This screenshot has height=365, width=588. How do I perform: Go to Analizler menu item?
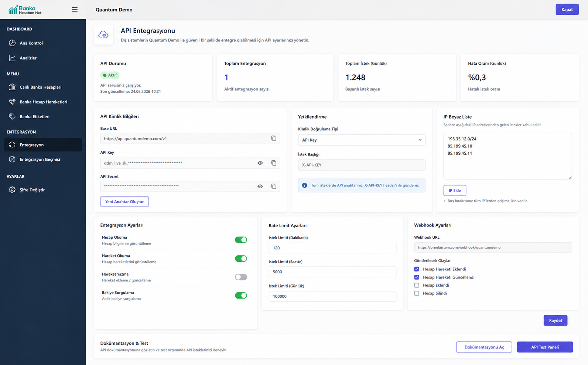43,58
